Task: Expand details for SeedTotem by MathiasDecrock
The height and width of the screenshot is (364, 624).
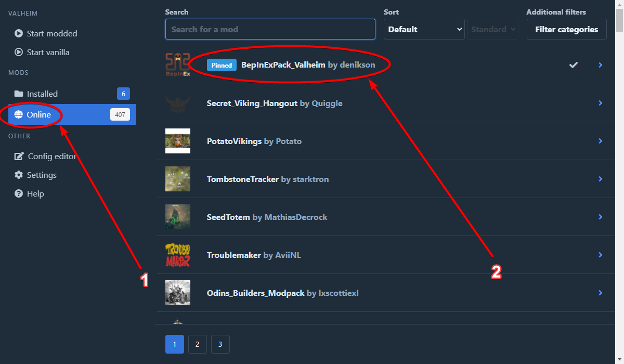Action: 600,217
